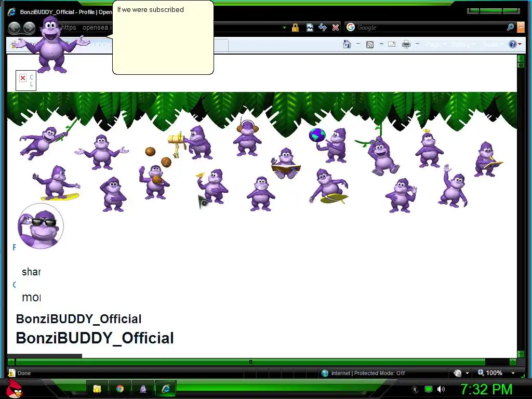The width and height of the screenshot is (532, 399).
Task: Click the Internet Explorer taskbar icon
Action: (x=166, y=389)
